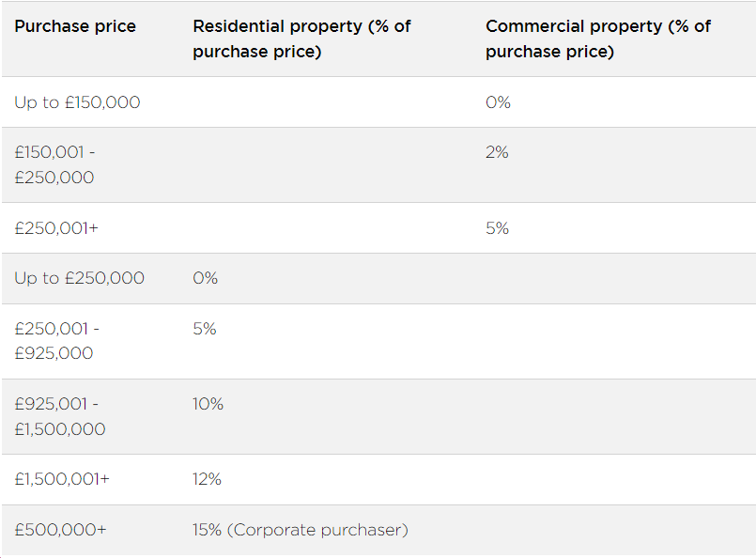This screenshot has width=756, height=558.
Task: Click the "Purchase price" column header
Action: pos(75,26)
